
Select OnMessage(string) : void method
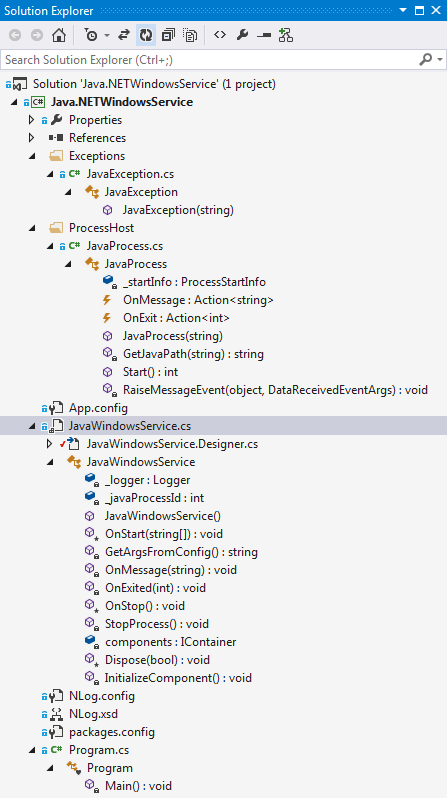click(171, 570)
